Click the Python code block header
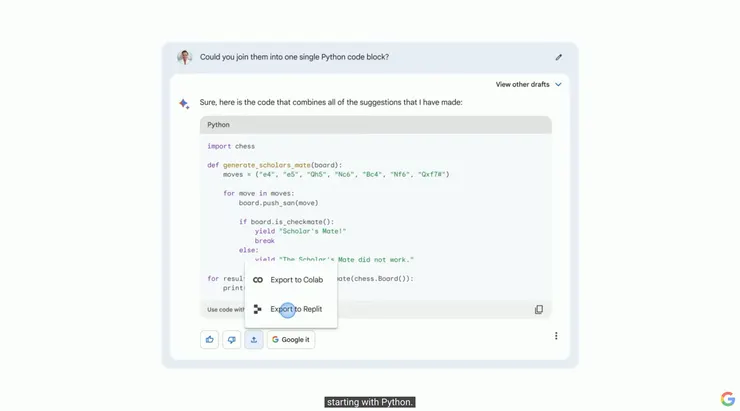The width and height of the screenshot is (740, 411). [x=376, y=125]
